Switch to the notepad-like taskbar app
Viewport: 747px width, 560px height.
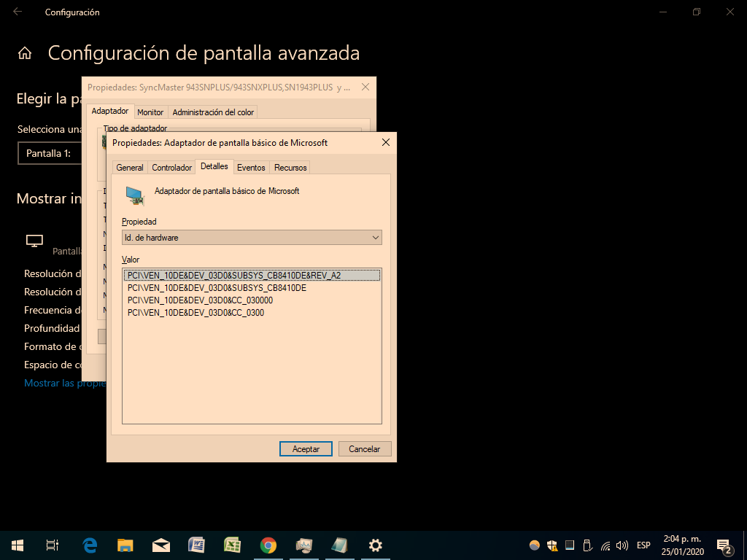(x=340, y=545)
